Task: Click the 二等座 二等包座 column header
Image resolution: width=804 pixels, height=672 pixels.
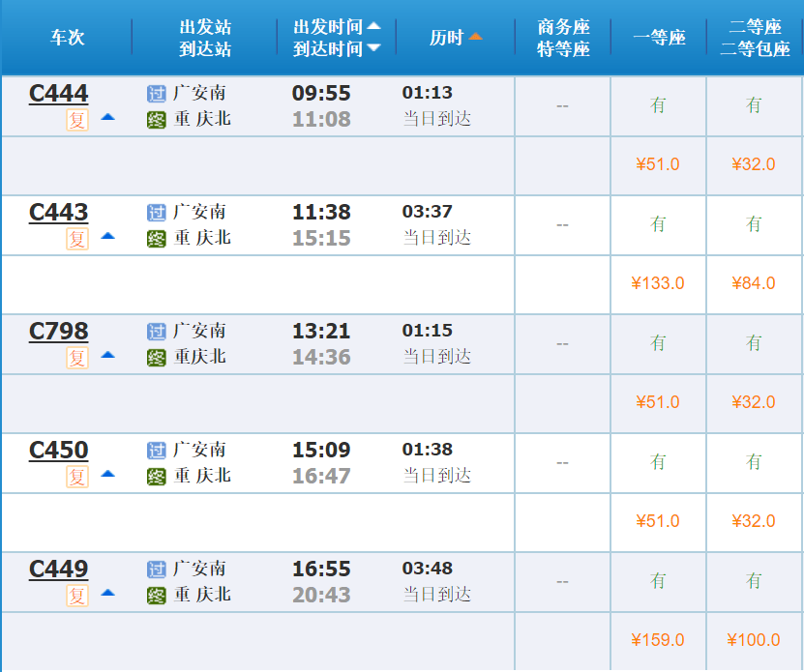Action: 755,38
